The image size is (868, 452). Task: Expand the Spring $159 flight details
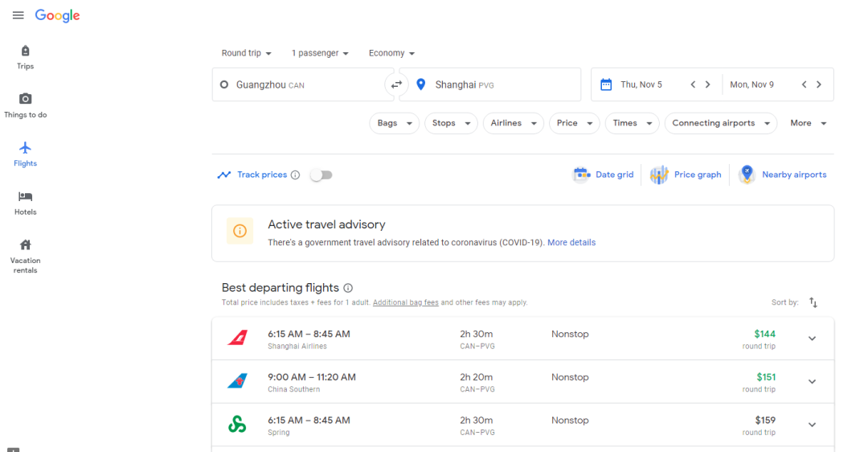pyautogui.click(x=812, y=425)
